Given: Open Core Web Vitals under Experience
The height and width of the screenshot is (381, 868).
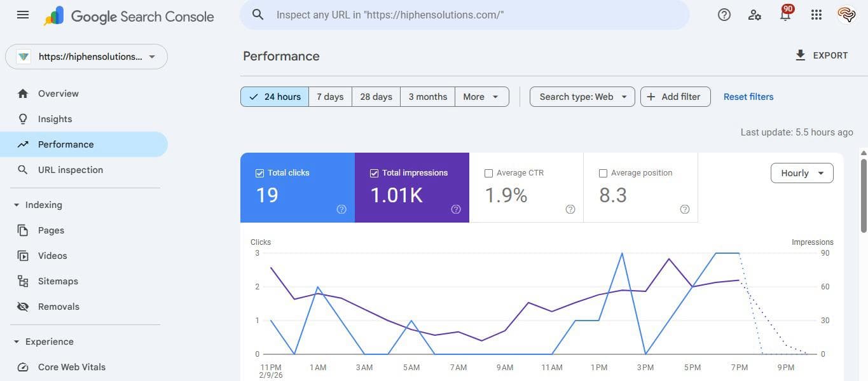Looking at the screenshot, I should click(x=71, y=366).
